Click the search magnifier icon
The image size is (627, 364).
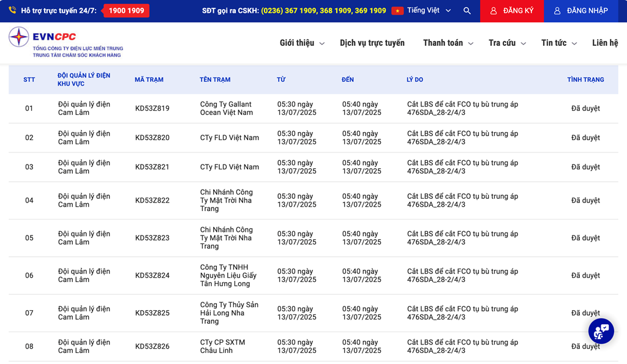(467, 11)
